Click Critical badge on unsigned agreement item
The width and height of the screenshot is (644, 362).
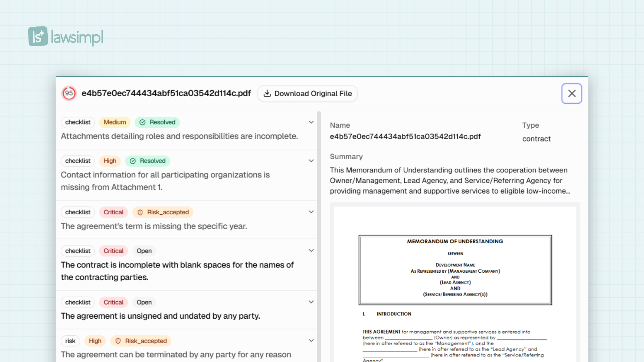[114, 302]
